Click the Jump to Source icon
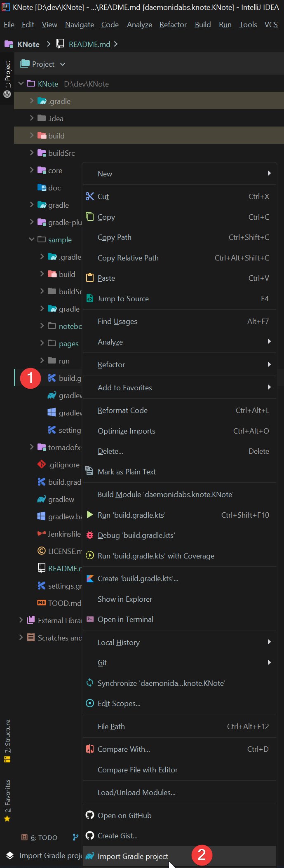 (90, 298)
